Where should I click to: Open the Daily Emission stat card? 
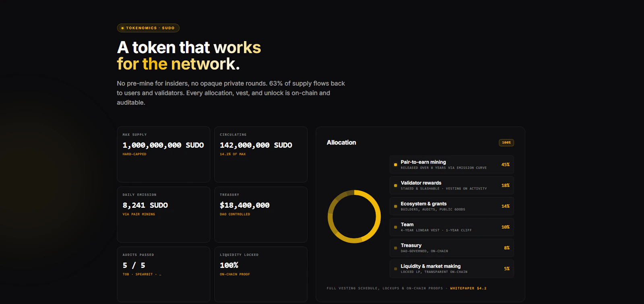tap(163, 215)
